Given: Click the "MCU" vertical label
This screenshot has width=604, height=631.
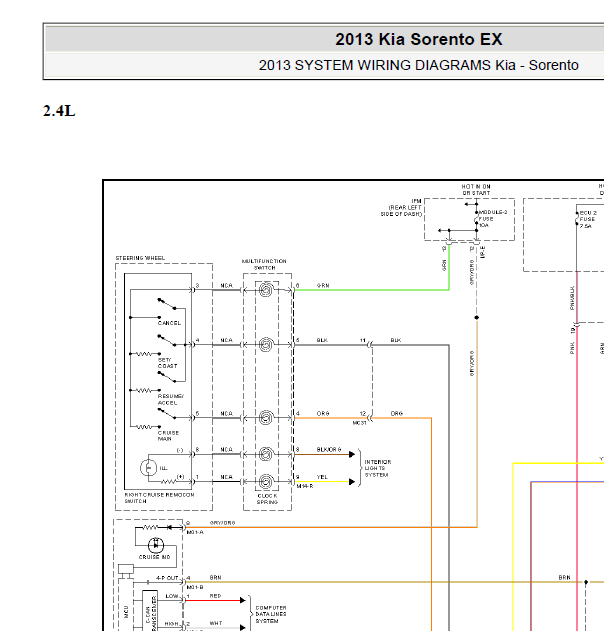Looking at the screenshot, I should point(126,612).
